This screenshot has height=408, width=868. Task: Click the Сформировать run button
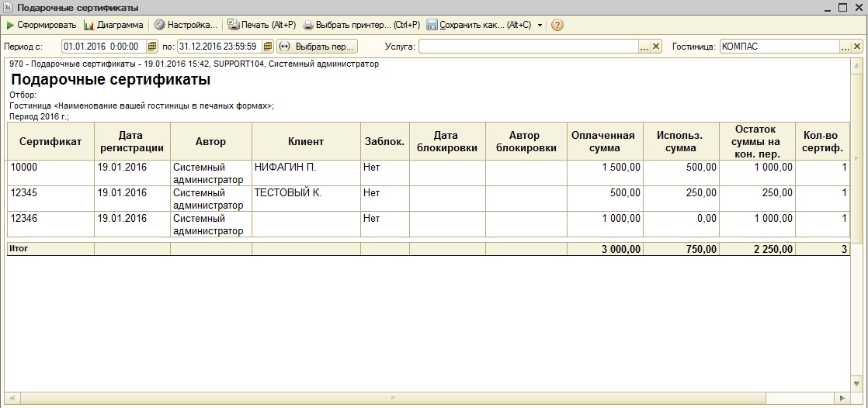point(41,25)
